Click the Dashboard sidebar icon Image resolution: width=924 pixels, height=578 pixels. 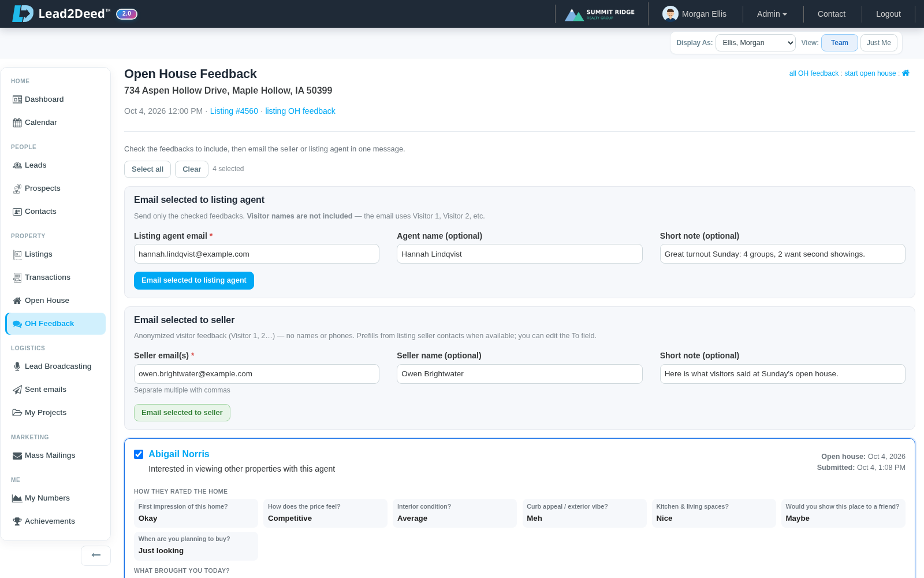pyautogui.click(x=17, y=99)
